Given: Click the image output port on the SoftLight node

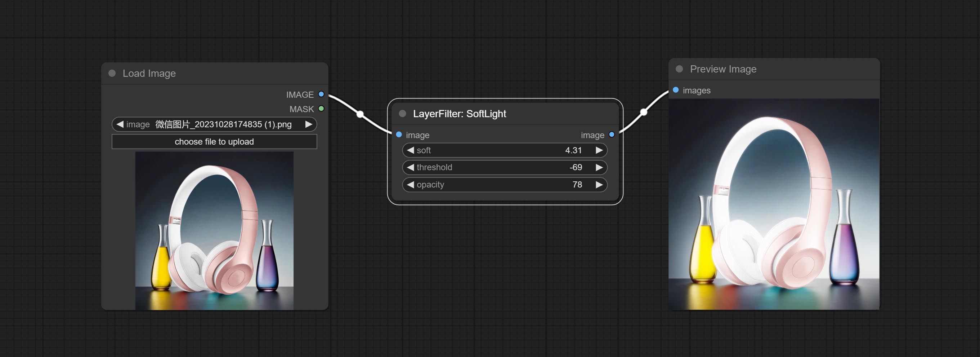Looking at the screenshot, I should [612, 135].
